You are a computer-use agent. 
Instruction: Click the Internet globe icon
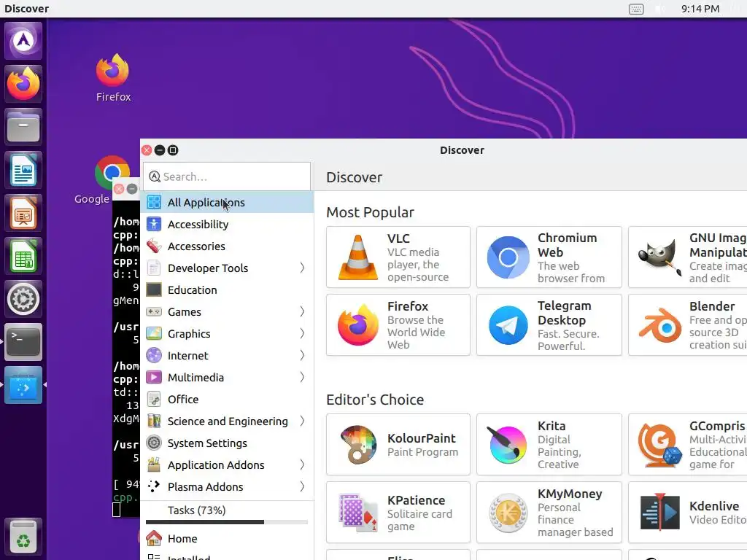pos(154,356)
